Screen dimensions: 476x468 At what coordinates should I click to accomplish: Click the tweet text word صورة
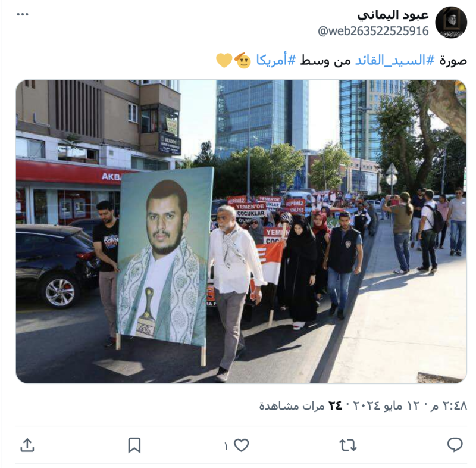click(453, 61)
